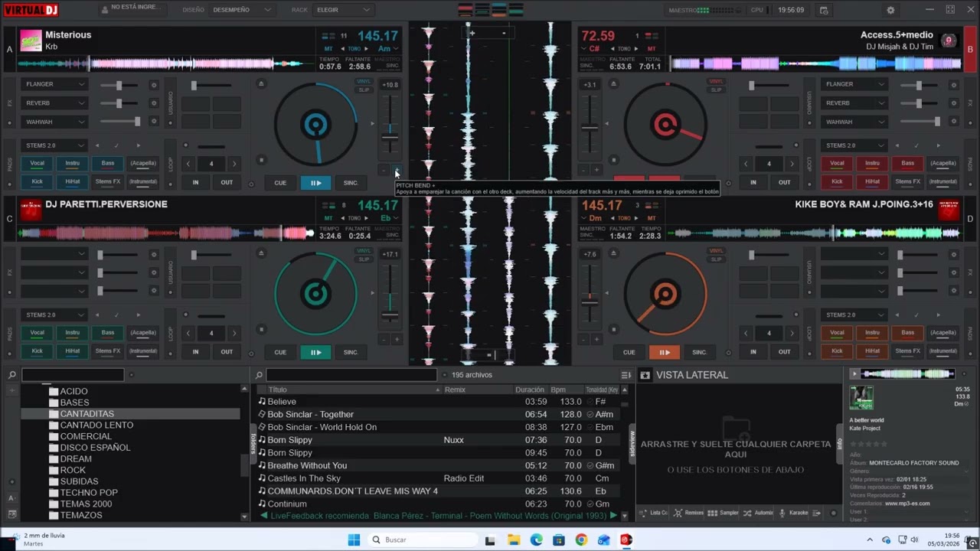
Task: Open VirtualDJ settings gear icon
Action: click(890, 10)
